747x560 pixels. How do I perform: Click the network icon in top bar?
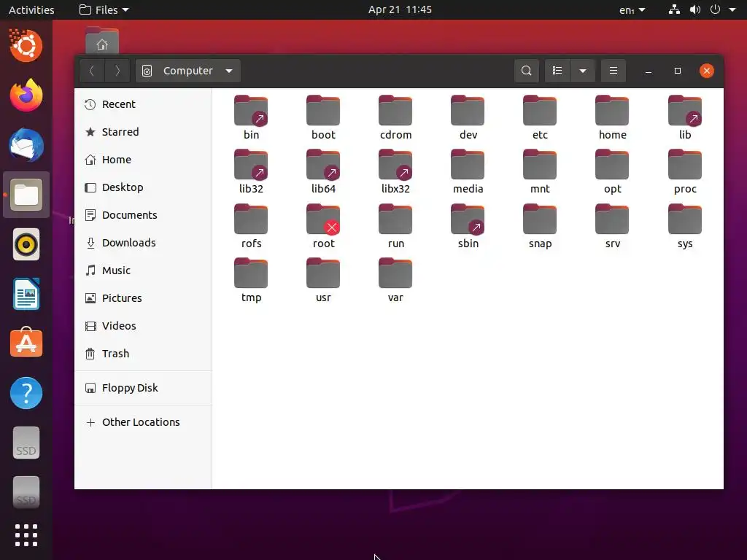[674, 9]
